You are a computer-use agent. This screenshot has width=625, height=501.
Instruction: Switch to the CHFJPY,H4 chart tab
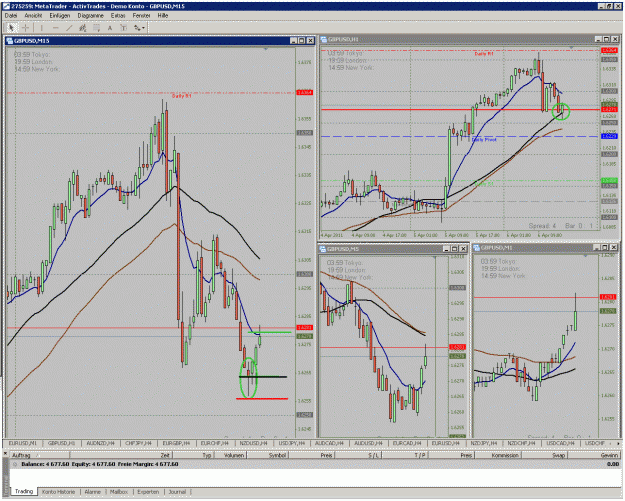(x=138, y=443)
